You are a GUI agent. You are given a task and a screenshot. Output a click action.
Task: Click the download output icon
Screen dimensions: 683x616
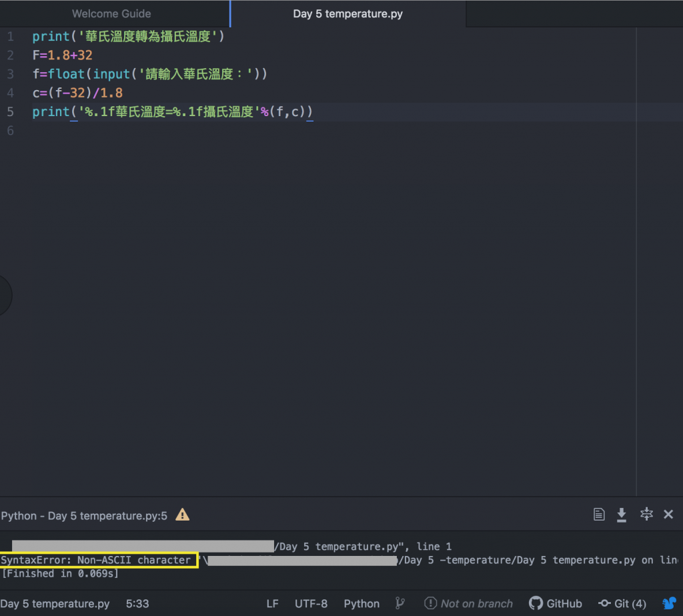(x=622, y=515)
